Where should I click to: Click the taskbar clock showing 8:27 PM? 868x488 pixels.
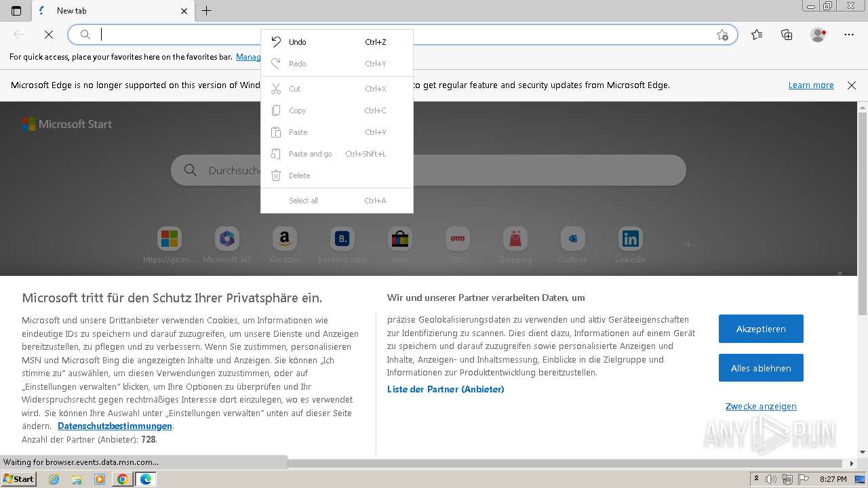tap(833, 479)
